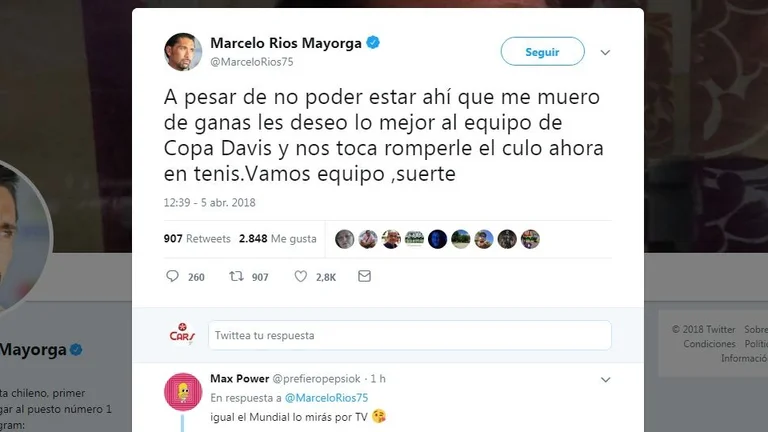This screenshot has width=768, height=432.
Task: Click the blue verified badge beside Marcelo Rios Mayorga
Action: pyautogui.click(x=373, y=43)
